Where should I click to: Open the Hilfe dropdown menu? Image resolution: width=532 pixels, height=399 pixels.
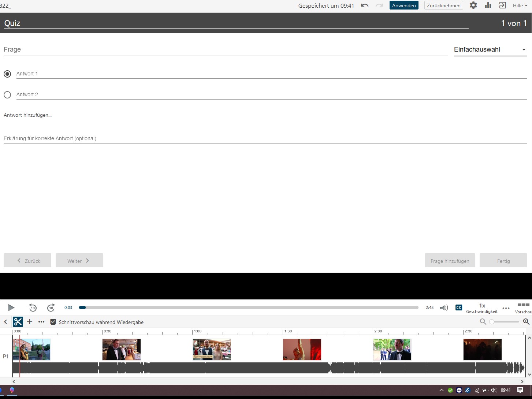tap(520, 5)
